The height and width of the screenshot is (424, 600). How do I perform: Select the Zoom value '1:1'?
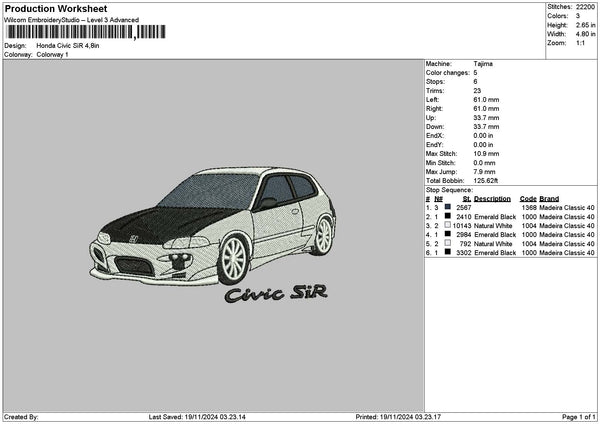click(x=580, y=43)
